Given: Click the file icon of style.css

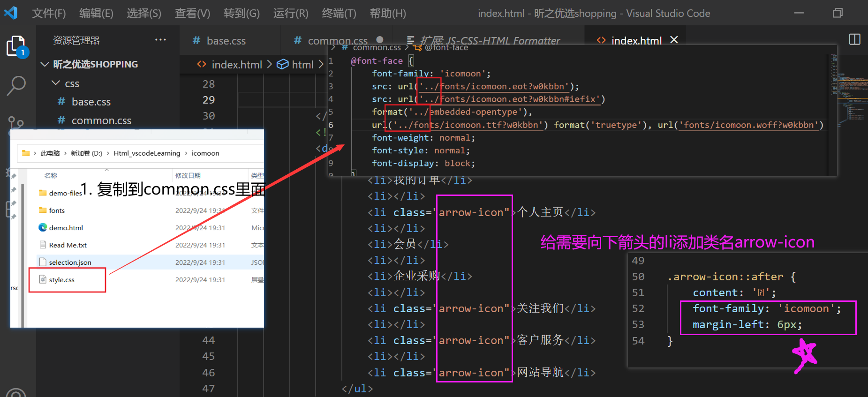Looking at the screenshot, I should [x=43, y=279].
